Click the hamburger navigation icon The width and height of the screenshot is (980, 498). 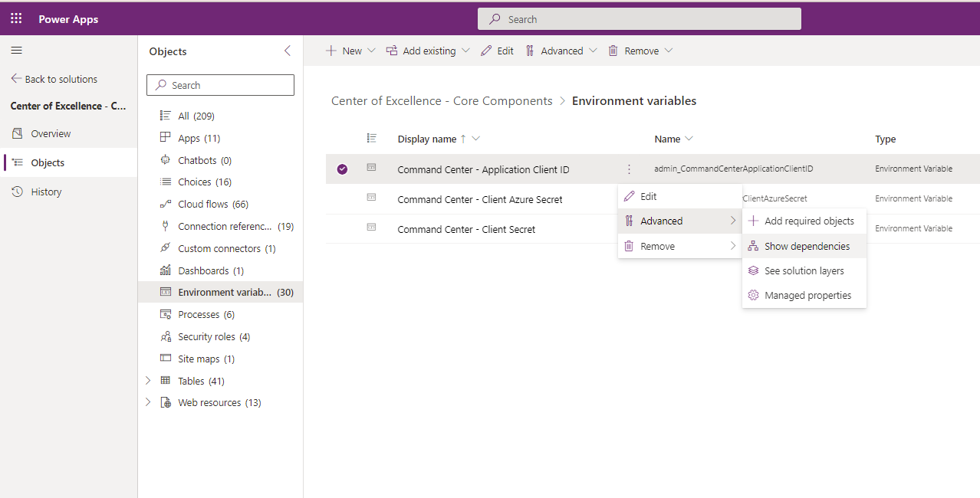pyautogui.click(x=16, y=51)
